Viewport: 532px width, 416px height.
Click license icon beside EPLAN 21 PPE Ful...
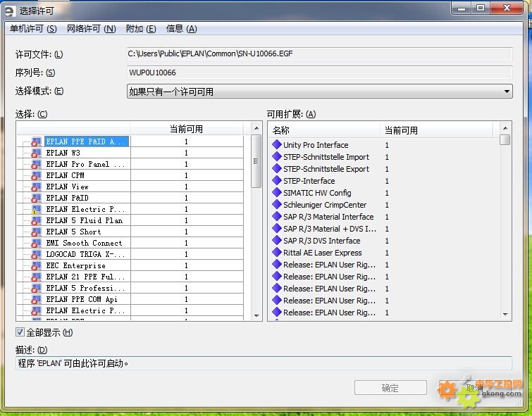click(36, 277)
